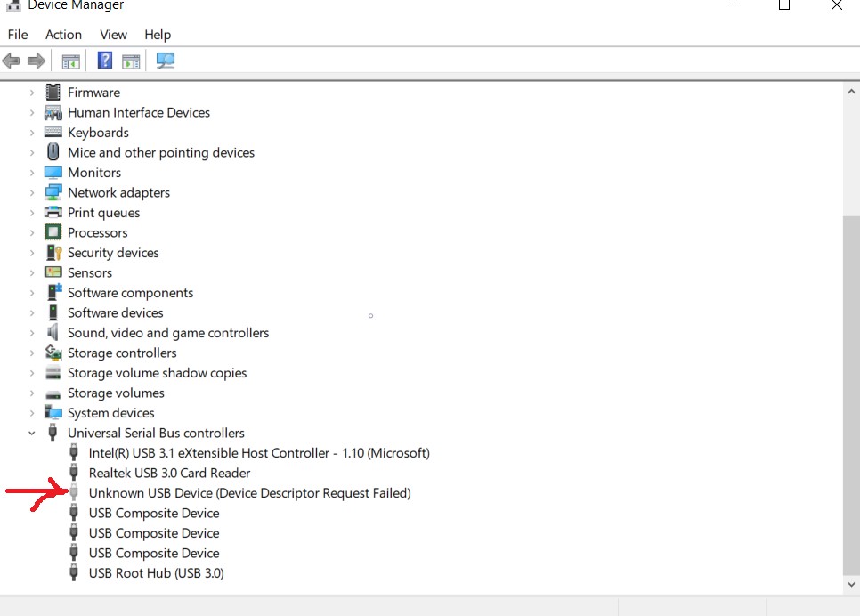Click the Storage volumes drive icon
Screen dimensions: 860x616
[x=53, y=393]
